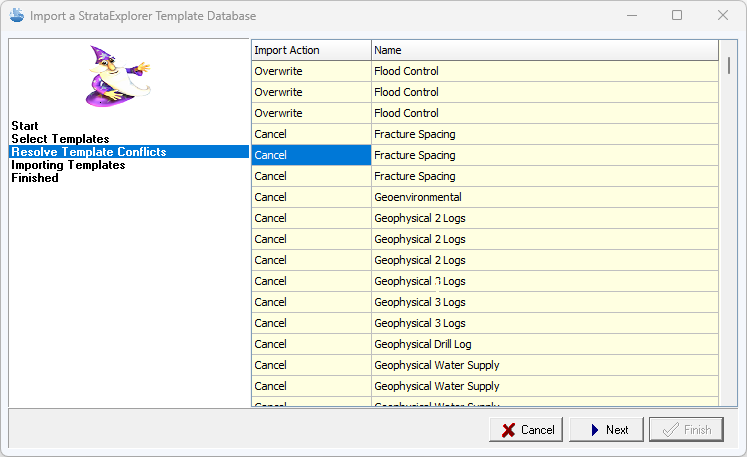Click the highlighted Cancel import action cell
The height and width of the screenshot is (457, 747).
click(310, 155)
